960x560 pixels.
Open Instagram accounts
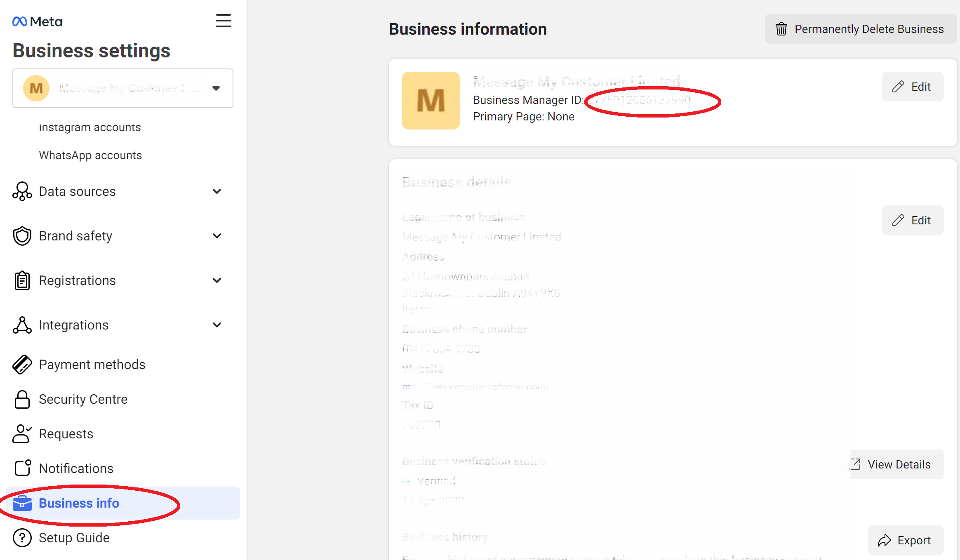[x=90, y=127]
